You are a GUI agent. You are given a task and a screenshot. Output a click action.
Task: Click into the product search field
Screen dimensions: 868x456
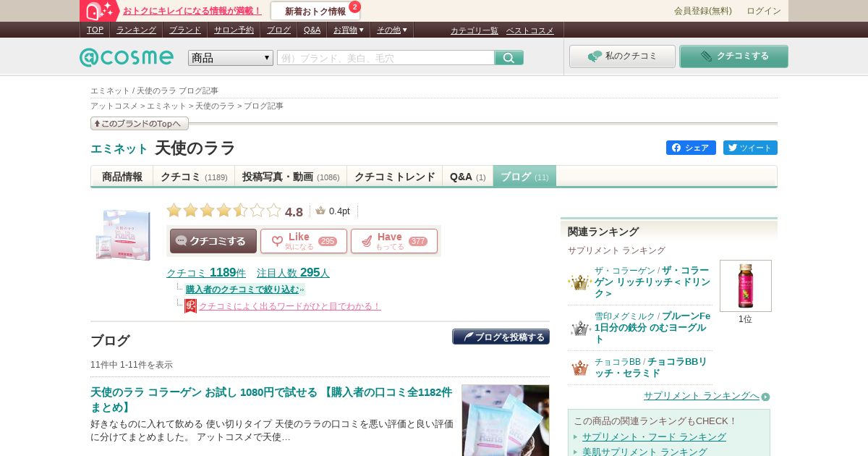tap(386, 58)
